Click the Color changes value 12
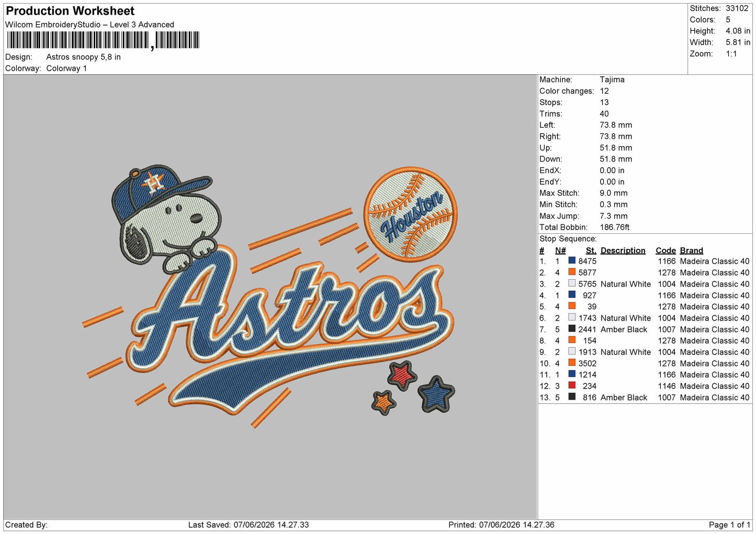The height and width of the screenshot is (534, 756). [604, 91]
